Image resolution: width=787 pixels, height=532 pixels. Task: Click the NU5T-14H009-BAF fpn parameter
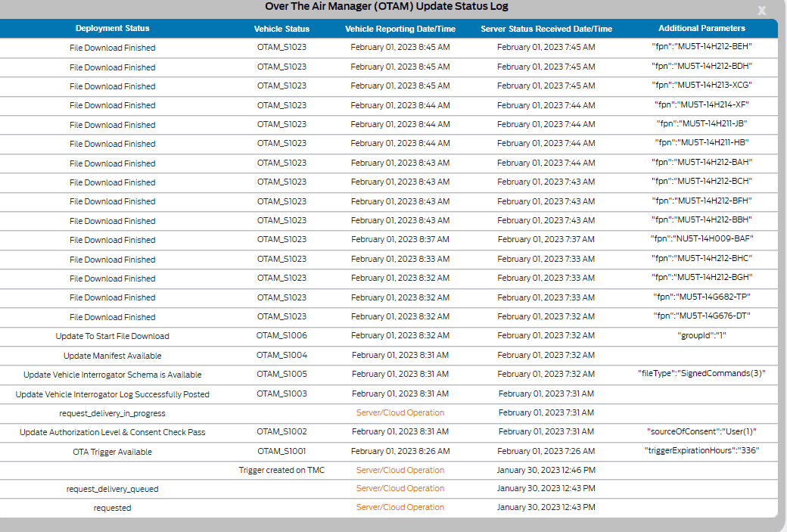[x=701, y=239]
